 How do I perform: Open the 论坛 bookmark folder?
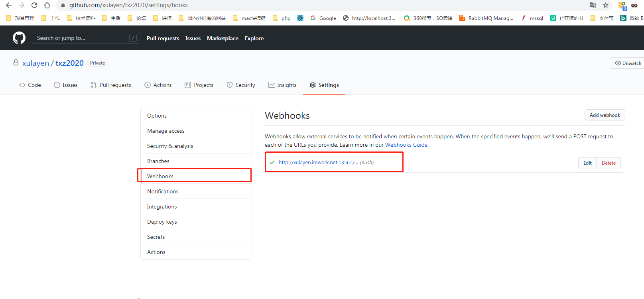click(137, 18)
